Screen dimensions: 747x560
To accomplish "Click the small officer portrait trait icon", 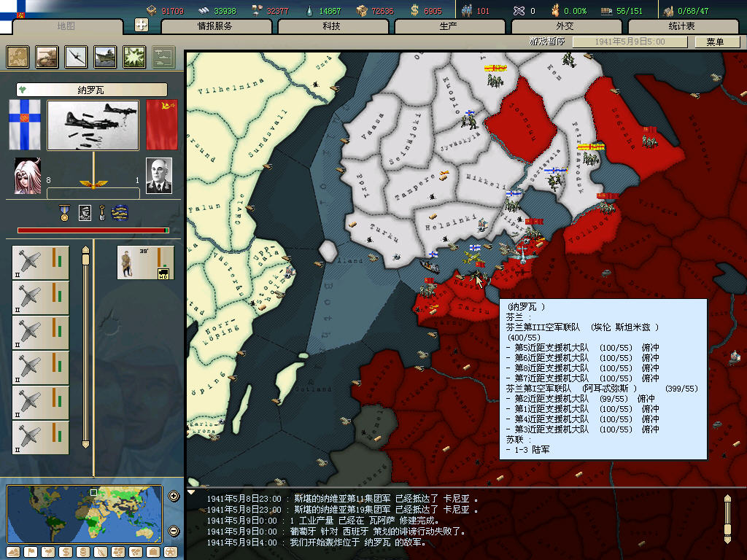I will (x=85, y=213).
